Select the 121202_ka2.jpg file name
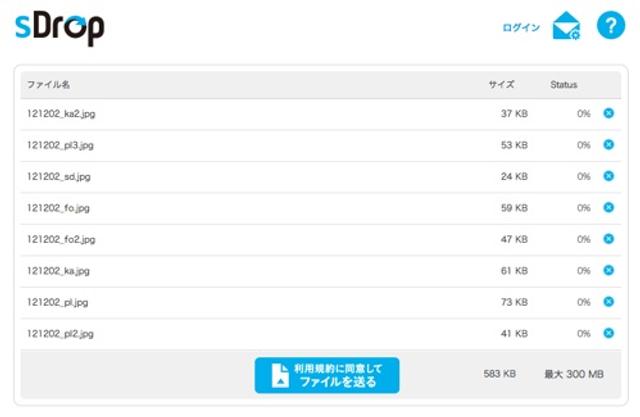The image size is (640, 417). pyautogui.click(x=61, y=114)
